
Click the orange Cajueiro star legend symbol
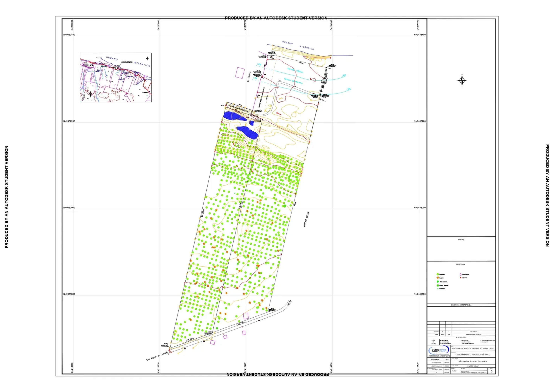point(437,278)
